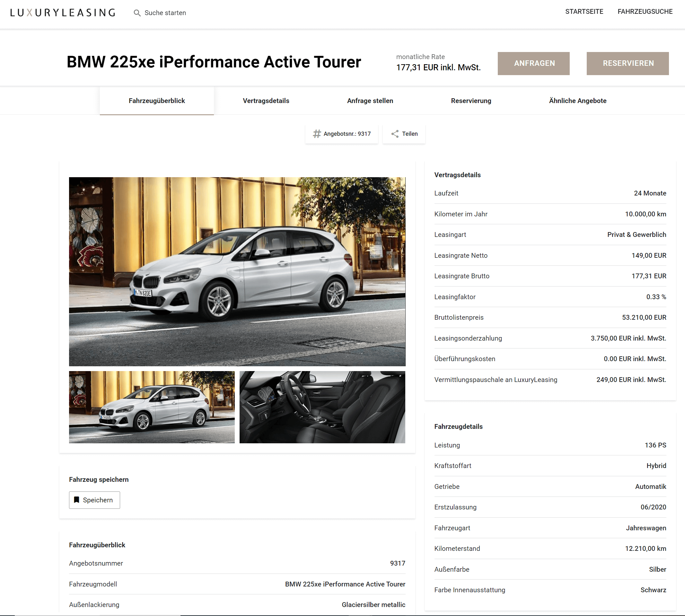The height and width of the screenshot is (616, 685).
Task: Click the Fahrzeugmodell row value
Action: 345,584
